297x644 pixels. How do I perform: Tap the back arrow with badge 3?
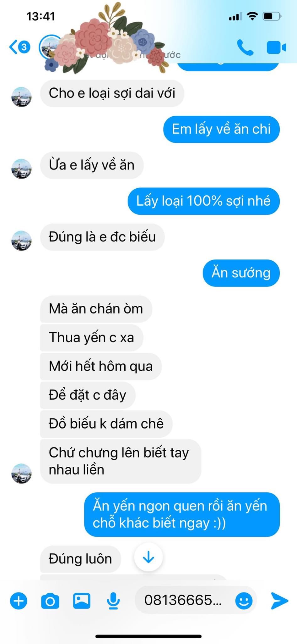tap(19, 47)
